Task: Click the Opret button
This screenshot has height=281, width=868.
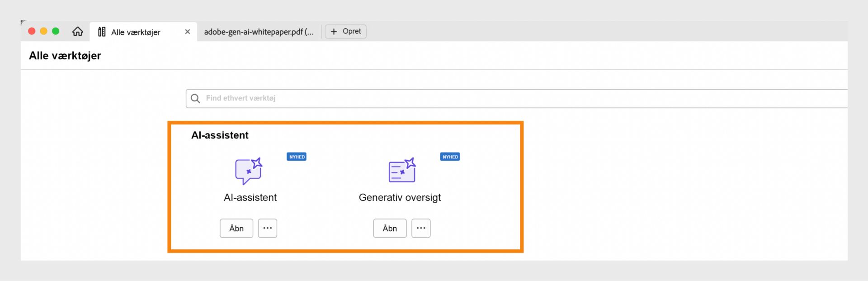Action: pos(346,31)
